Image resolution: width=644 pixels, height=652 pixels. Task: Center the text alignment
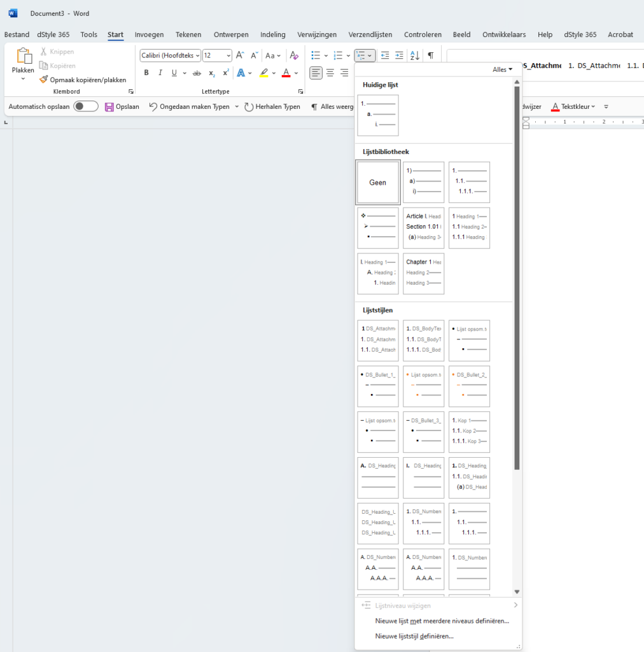330,73
